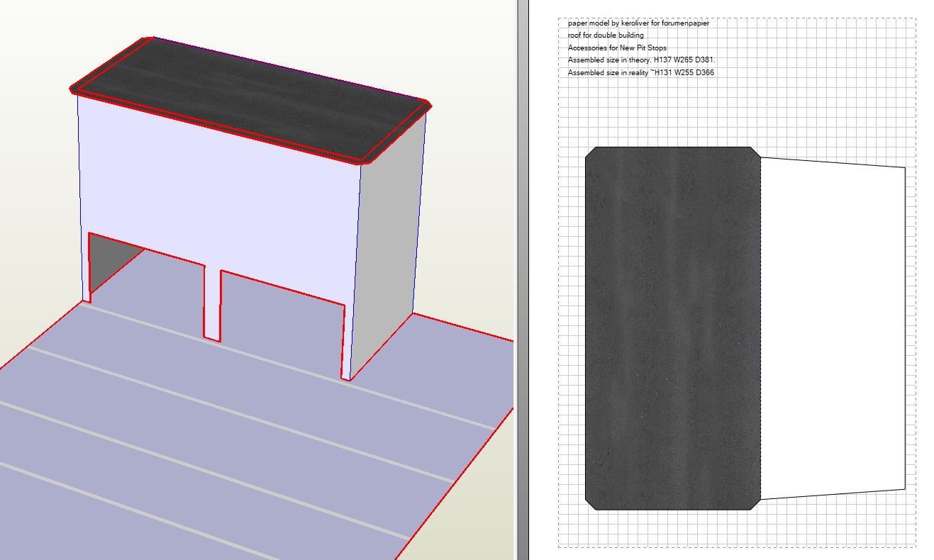Select the 'roof for double building' text
Viewport: 934px width, 560px height.
coord(606,35)
